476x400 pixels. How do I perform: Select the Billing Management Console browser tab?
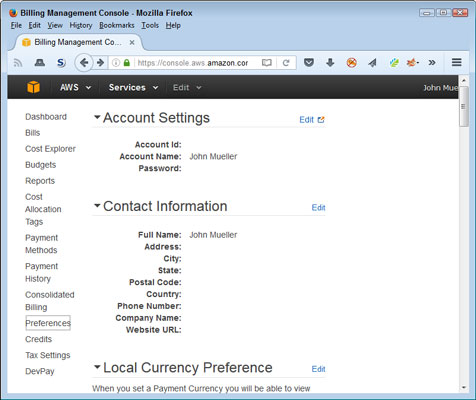[x=77, y=42]
